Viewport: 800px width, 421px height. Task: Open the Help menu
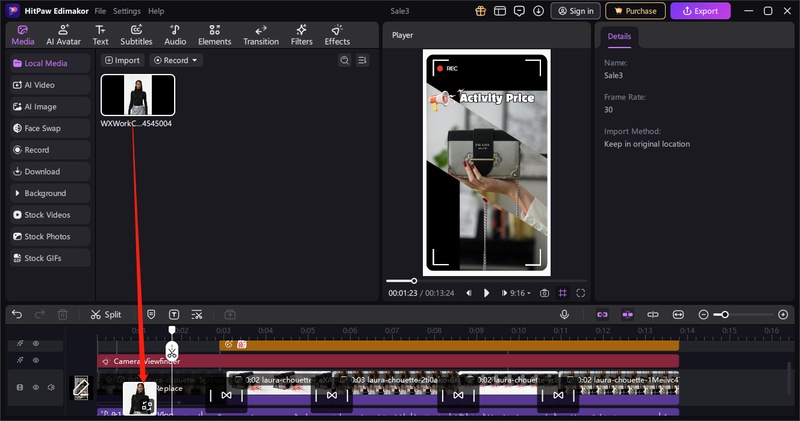(x=156, y=11)
